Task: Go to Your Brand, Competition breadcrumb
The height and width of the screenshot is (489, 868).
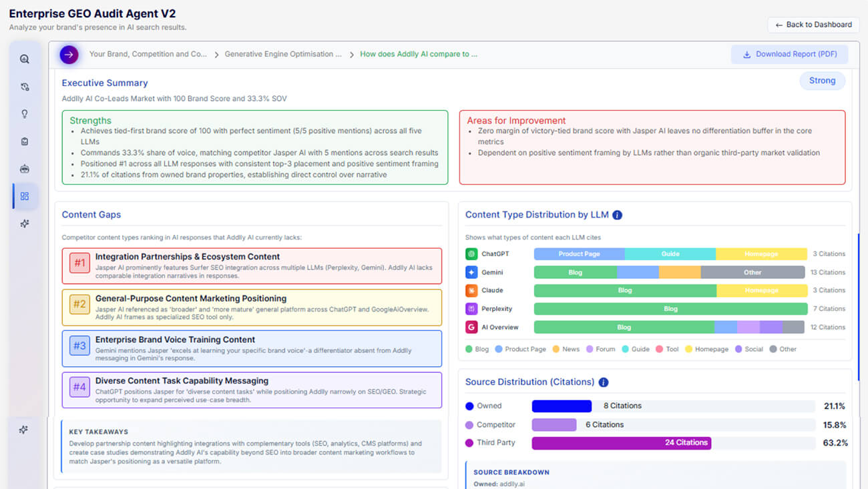Action: [148, 54]
